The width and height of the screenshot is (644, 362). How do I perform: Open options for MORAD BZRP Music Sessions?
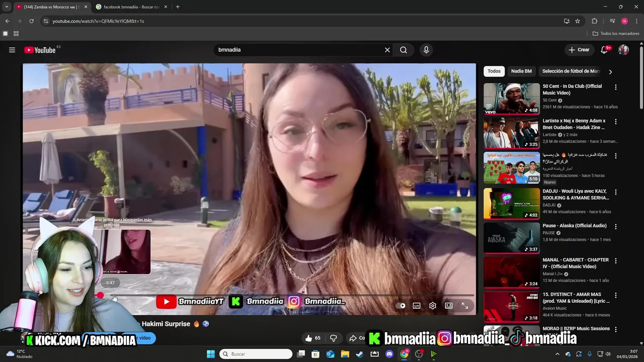click(615, 329)
